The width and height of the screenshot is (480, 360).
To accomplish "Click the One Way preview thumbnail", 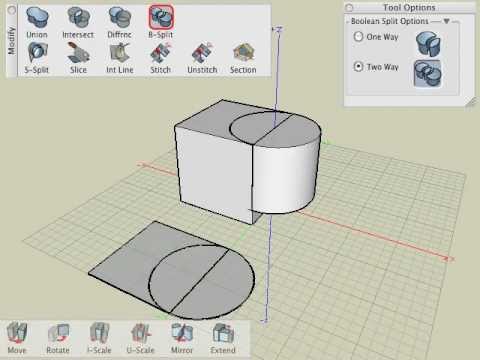I will coord(428,44).
